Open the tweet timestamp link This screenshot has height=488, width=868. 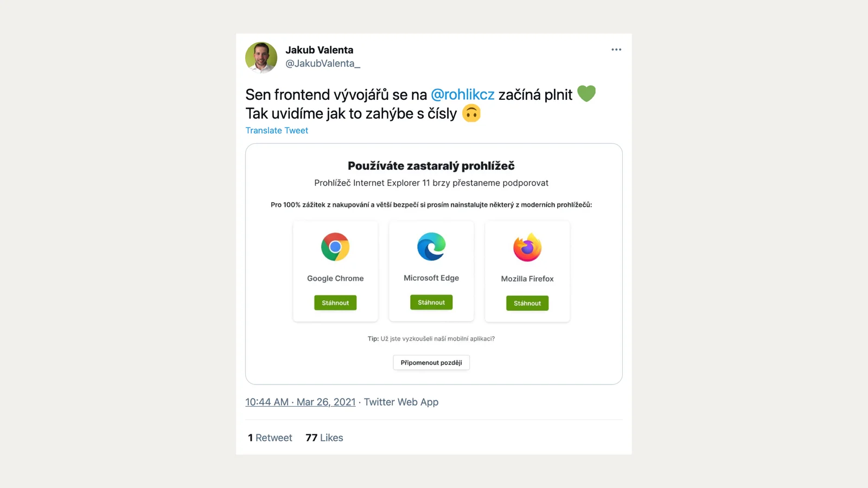tap(300, 402)
